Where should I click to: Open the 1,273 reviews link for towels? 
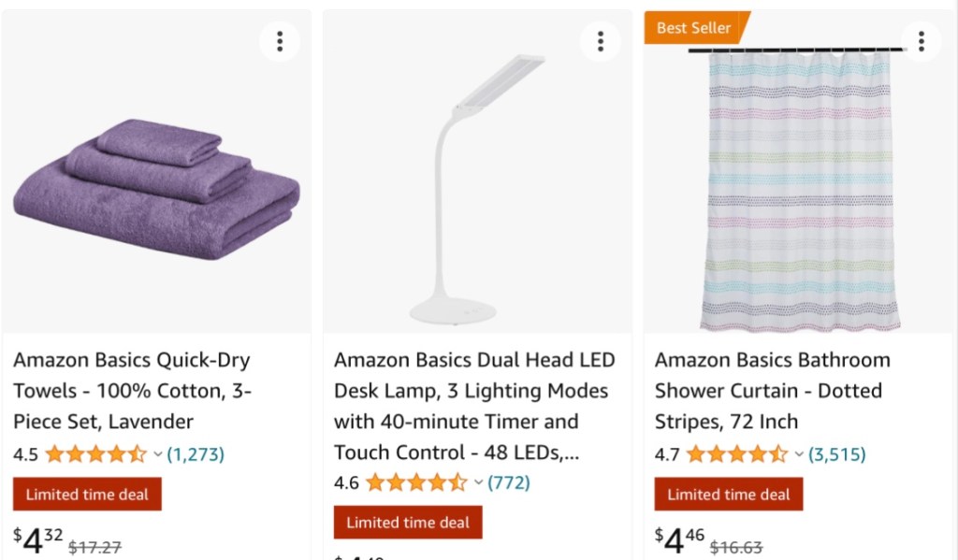pos(196,455)
